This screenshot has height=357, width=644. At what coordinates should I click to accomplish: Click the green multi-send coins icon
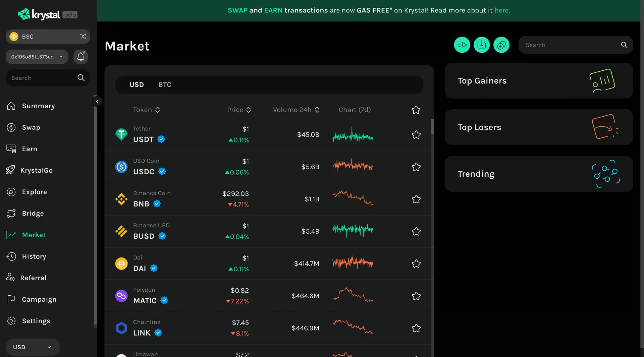pos(501,45)
